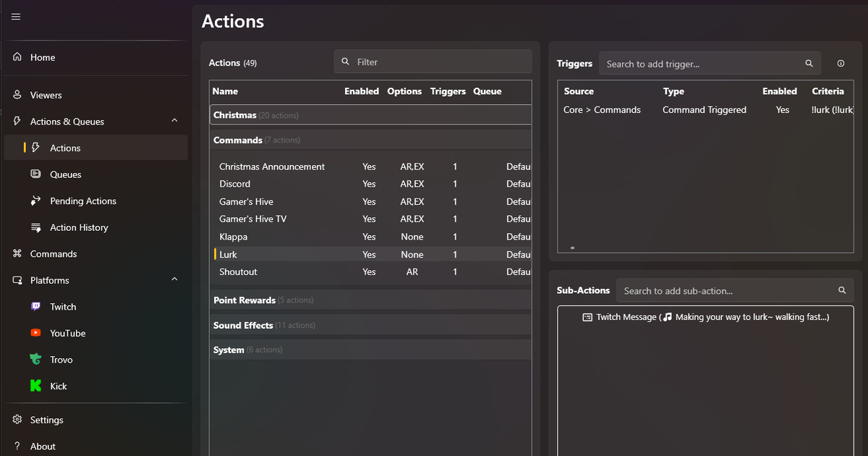The image size is (868, 456).
Task: Click the YouTube platform icon
Action: pos(35,333)
